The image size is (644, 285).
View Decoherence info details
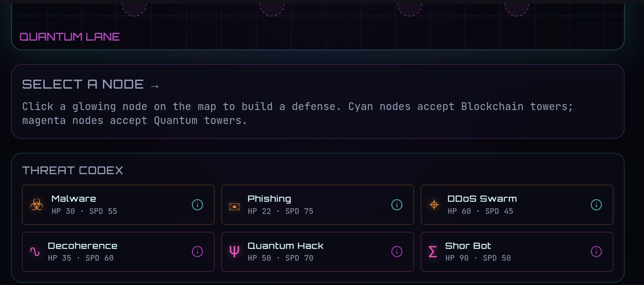point(197,252)
